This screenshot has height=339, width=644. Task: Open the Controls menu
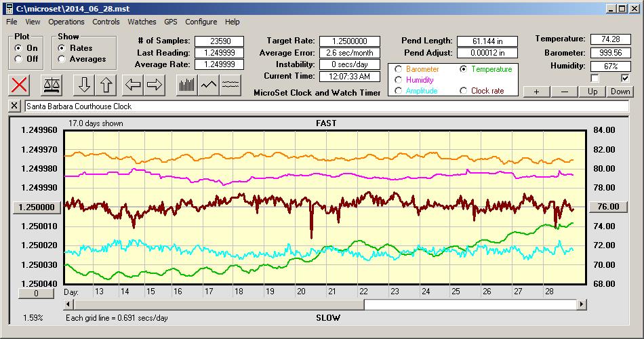pos(106,22)
